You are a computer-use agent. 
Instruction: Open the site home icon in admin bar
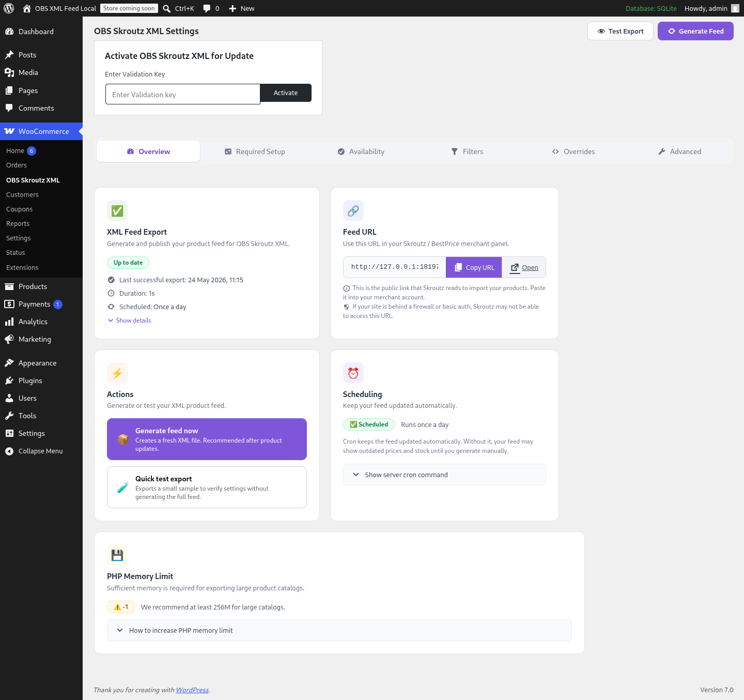[27, 8]
